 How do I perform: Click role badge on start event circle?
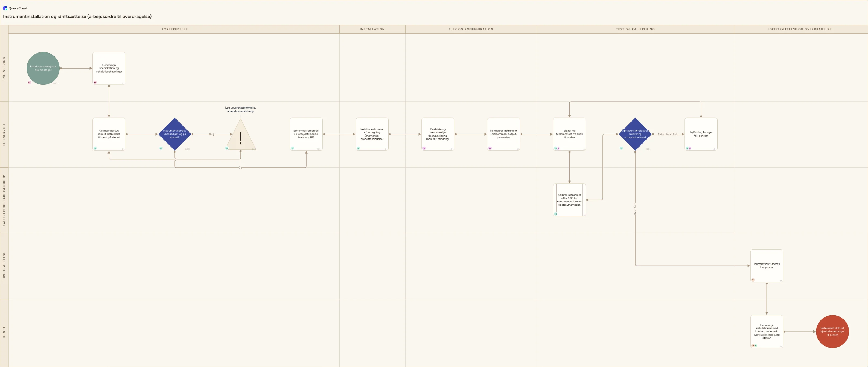click(29, 82)
